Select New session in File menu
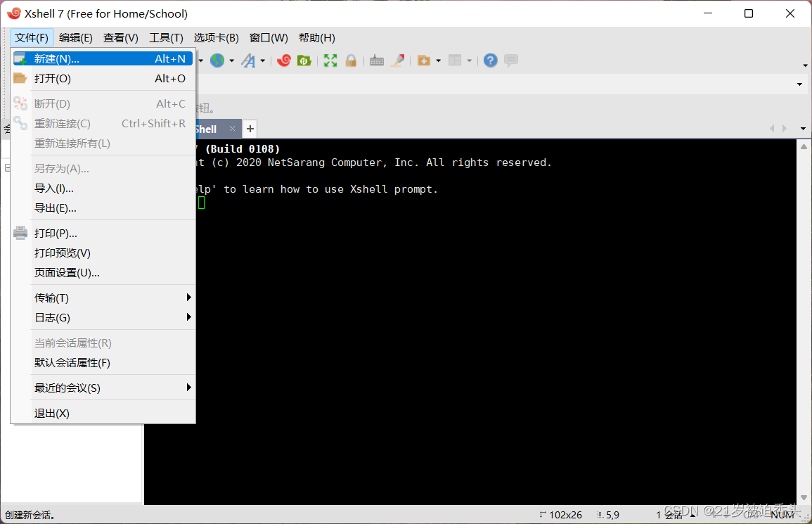 (103, 58)
